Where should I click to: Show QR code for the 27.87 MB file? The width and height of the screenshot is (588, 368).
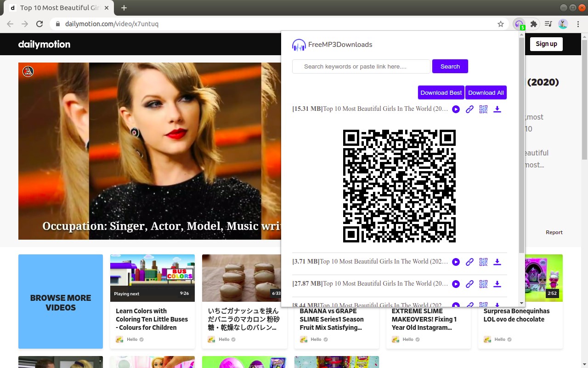[483, 284]
